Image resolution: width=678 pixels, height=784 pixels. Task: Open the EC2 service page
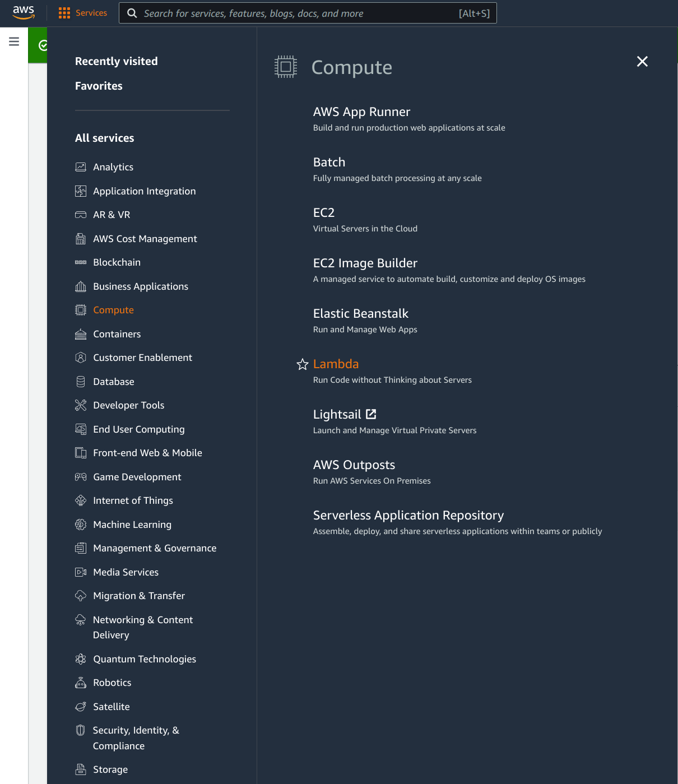click(323, 213)
